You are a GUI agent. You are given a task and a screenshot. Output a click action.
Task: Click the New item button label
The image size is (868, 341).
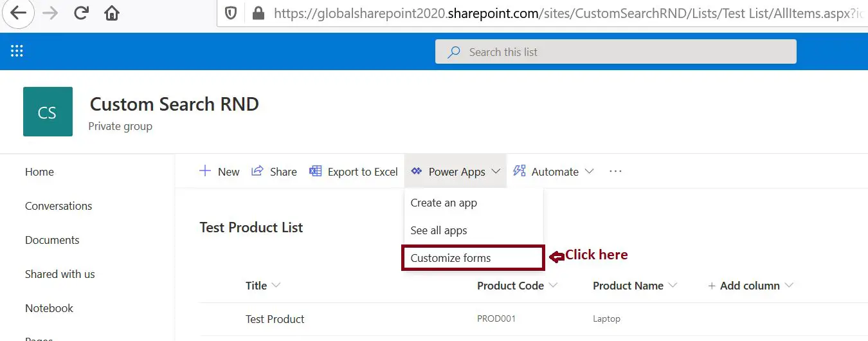tap(229, 172)
